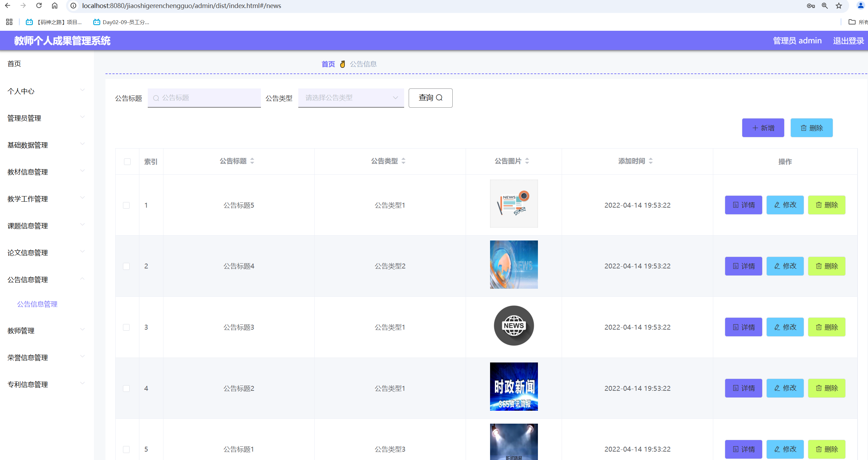Select the checkbox for row 公告标题3
The height and width of the screenshot is (460, 868).
pos(126,327)
